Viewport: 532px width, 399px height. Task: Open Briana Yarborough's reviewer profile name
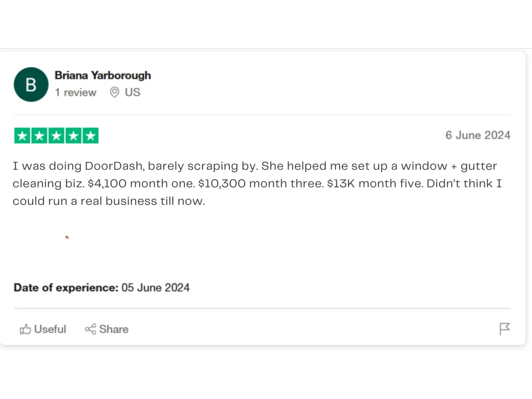point(103,75)
